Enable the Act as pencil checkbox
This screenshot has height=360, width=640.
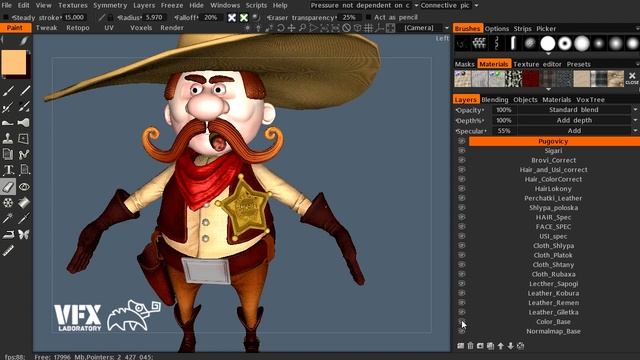click(x=369, y=17)
